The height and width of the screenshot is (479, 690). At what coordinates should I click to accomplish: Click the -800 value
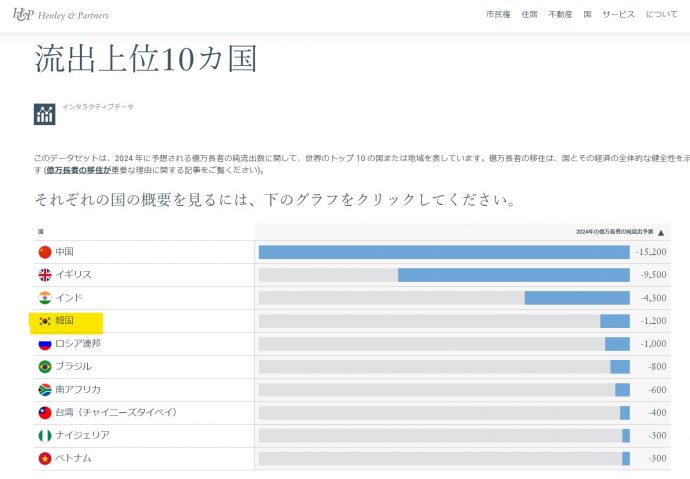click(657, 366)
